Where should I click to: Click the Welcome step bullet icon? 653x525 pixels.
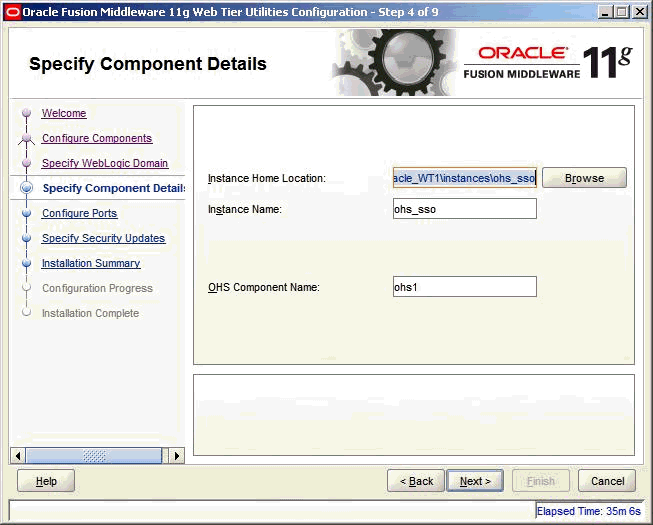[x=27, y=113]
